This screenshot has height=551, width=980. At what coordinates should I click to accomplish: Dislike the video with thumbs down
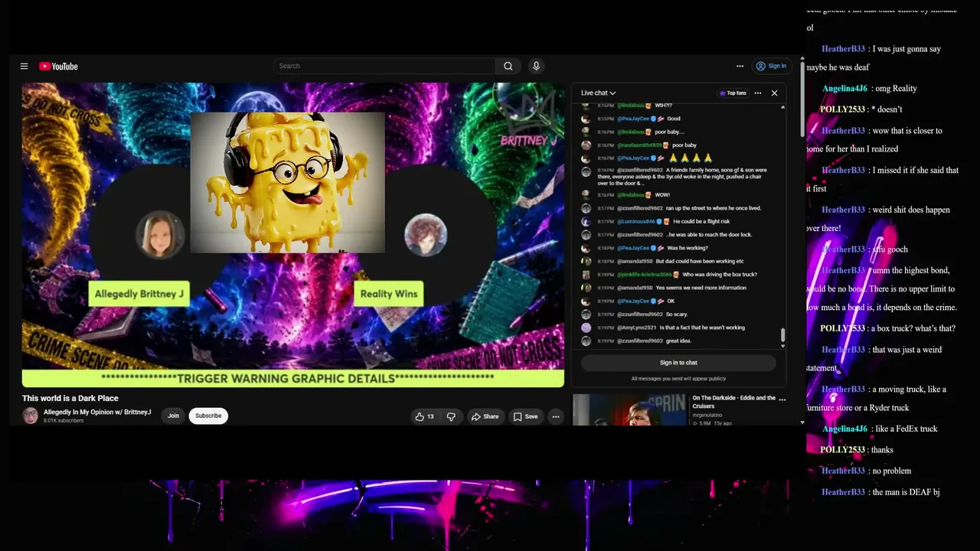click(451, 416)
